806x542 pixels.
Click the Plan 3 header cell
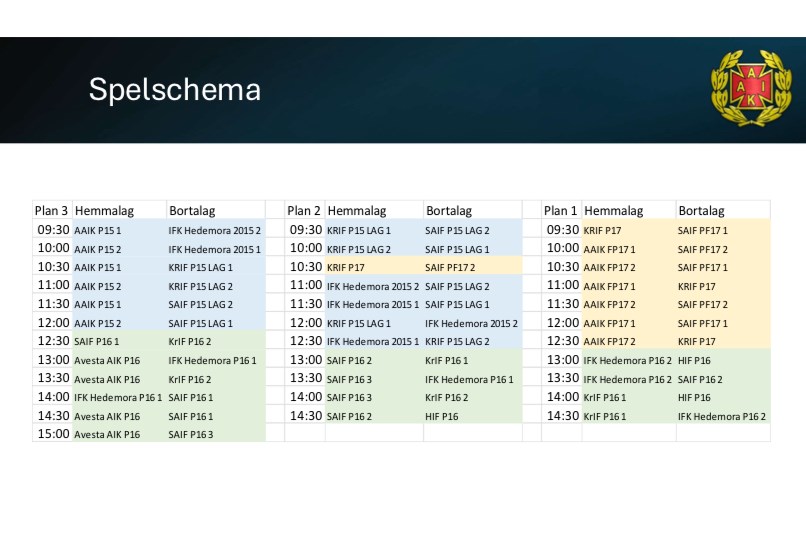(51, 211)
